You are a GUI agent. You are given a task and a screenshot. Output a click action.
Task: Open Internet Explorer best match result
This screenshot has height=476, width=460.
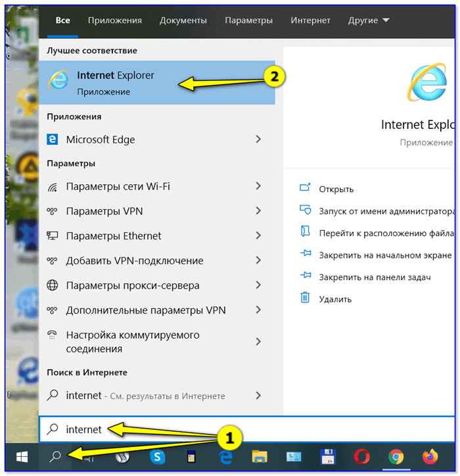(x=157, y=83)
